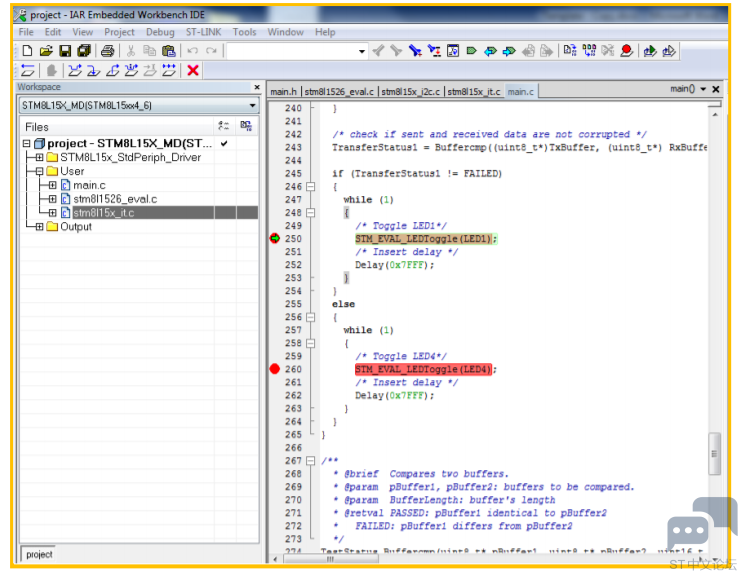Click the Compile icon
Screen dimensions: 746x580
569,50
